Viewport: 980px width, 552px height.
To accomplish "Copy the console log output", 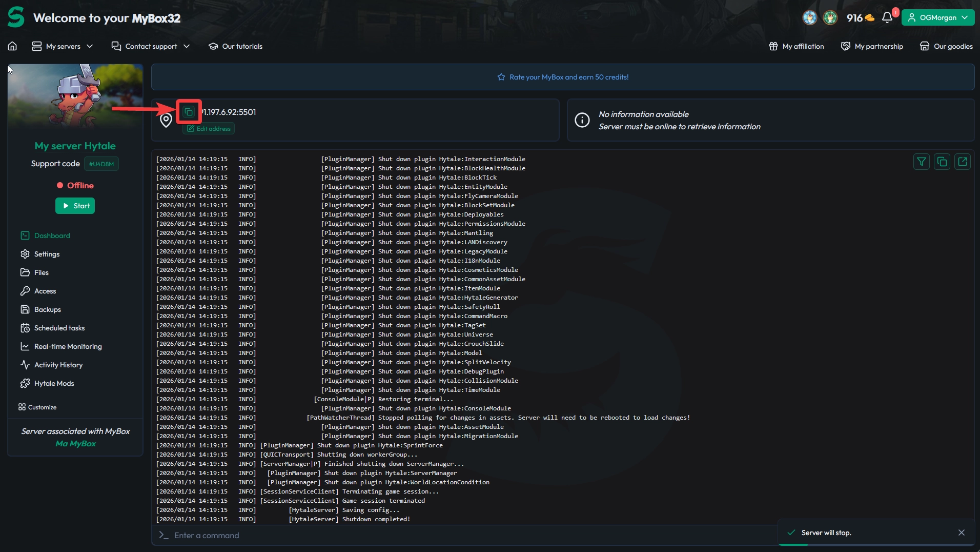I will tap(942, 162).
